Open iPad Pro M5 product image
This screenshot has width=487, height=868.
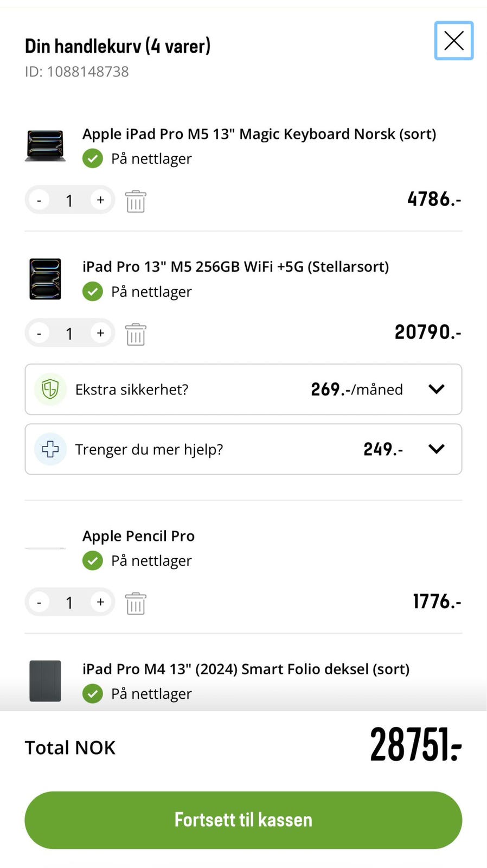click(x=45, y=279)
